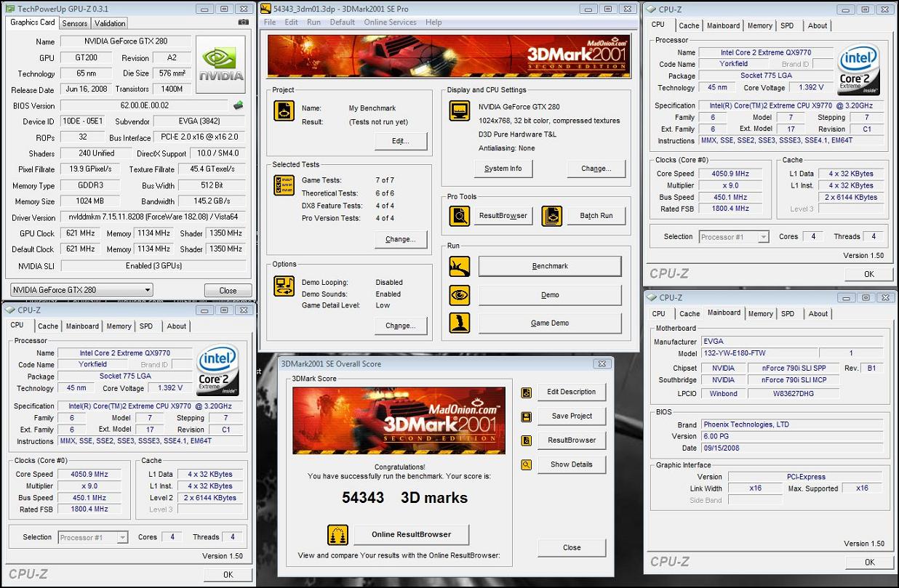Click the Show Details button

coord(572,464)
